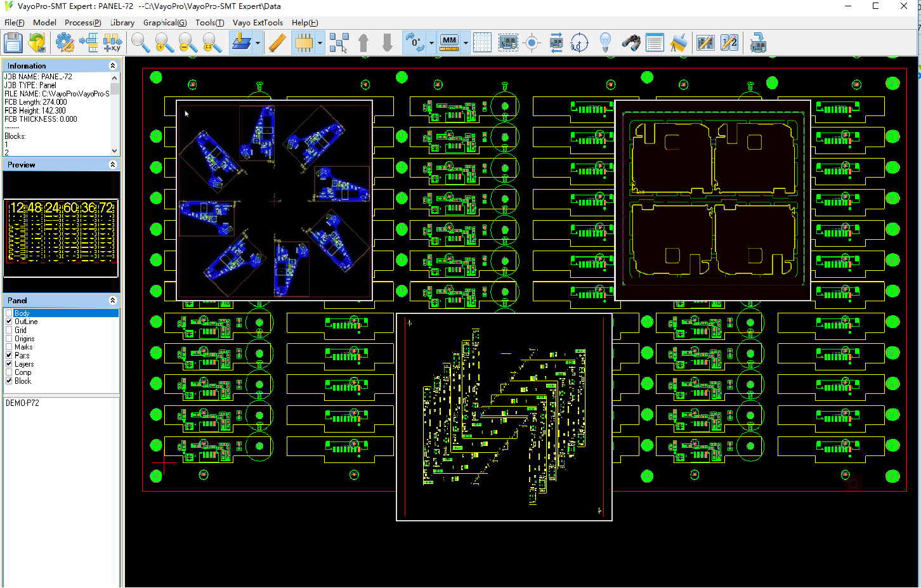Click the yellow shield with green arrow icon

coord(37,43)
